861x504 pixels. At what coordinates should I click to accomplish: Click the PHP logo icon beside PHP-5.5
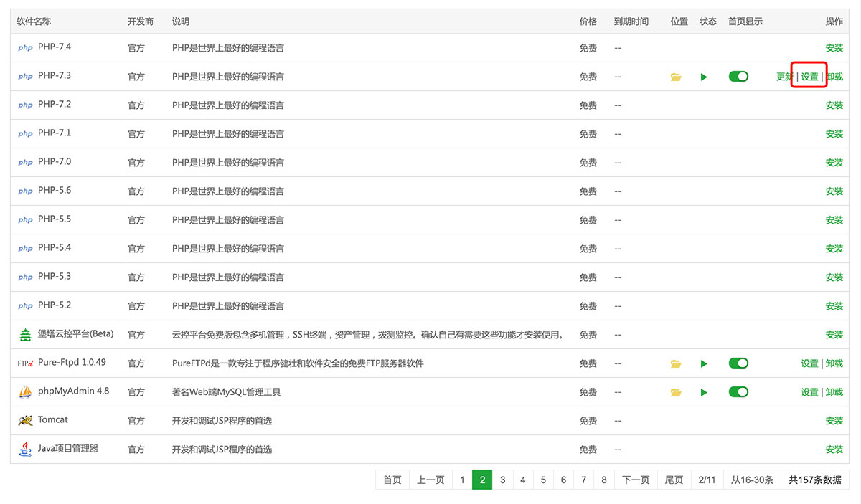click(x=25, y=220)
